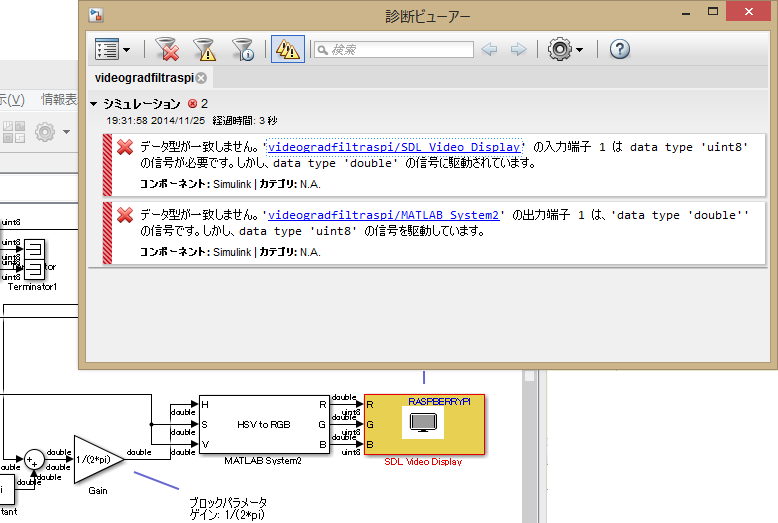Viewport: 778px width, 523px height.
Task: Open the videogradfiltraspi/MATLAB System2 link
Action: [x=384, y=215]
